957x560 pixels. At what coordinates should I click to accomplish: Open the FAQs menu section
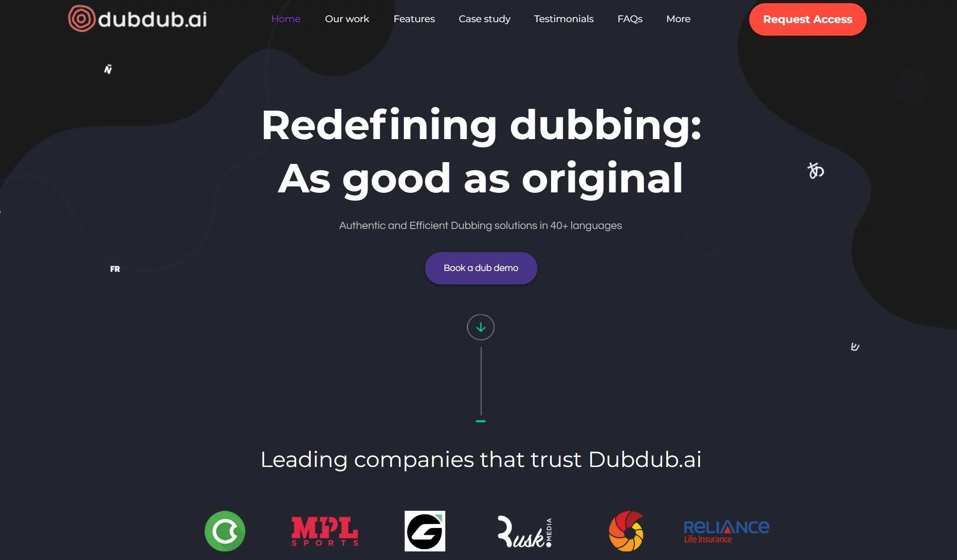pyautogui.click(x=630, y=18)
